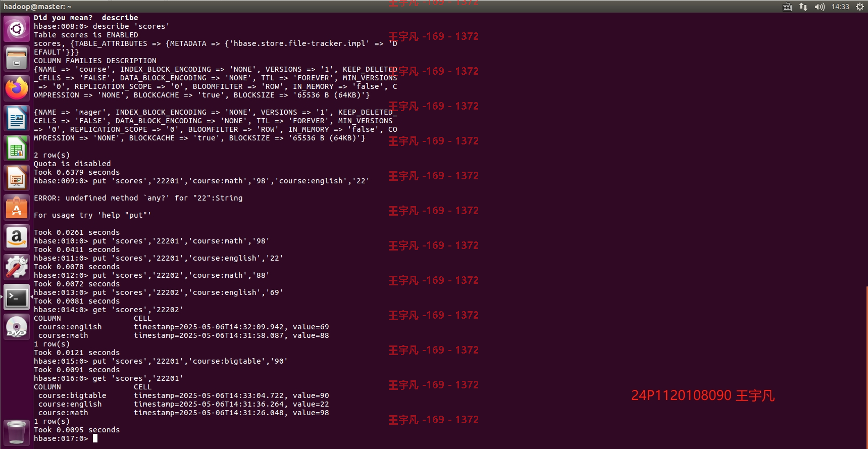This screenshot has width=868, height=449.
Task: Launch Firefox web browser from dock
Action: click(17, 88)
